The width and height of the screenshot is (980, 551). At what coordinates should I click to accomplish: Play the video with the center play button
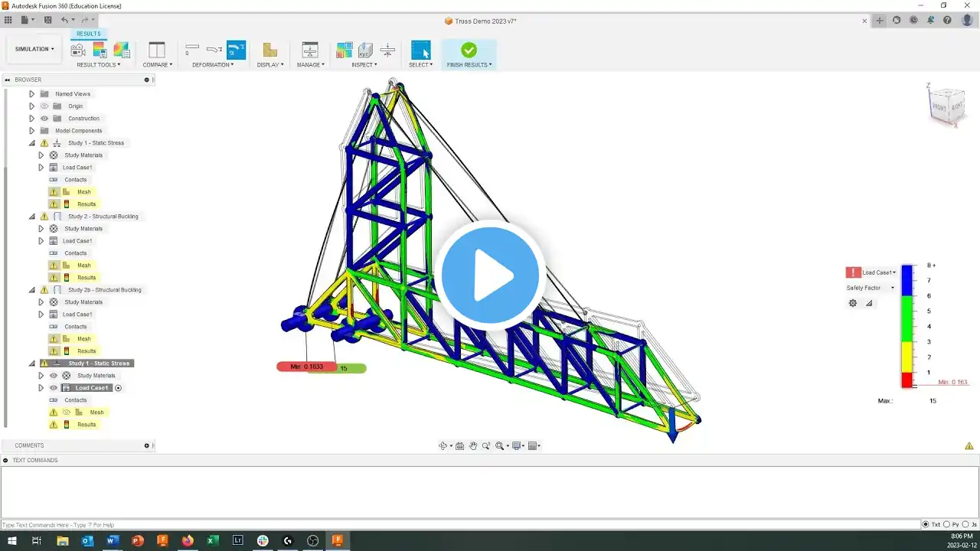[490, 275]
